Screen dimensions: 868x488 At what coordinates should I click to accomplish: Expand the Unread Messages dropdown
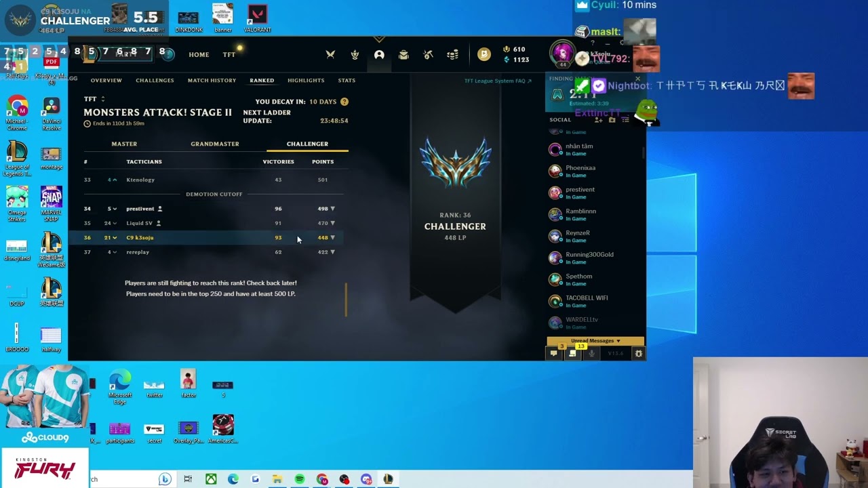595,341
